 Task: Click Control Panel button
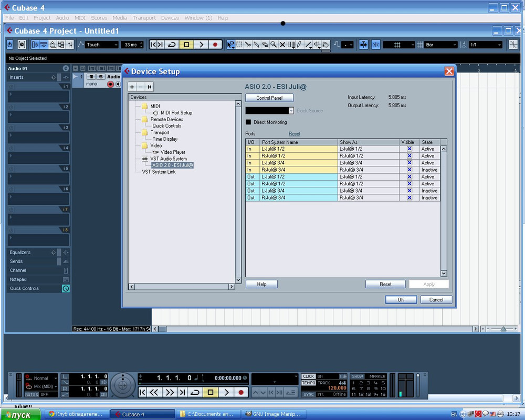(x=269, y=98)
